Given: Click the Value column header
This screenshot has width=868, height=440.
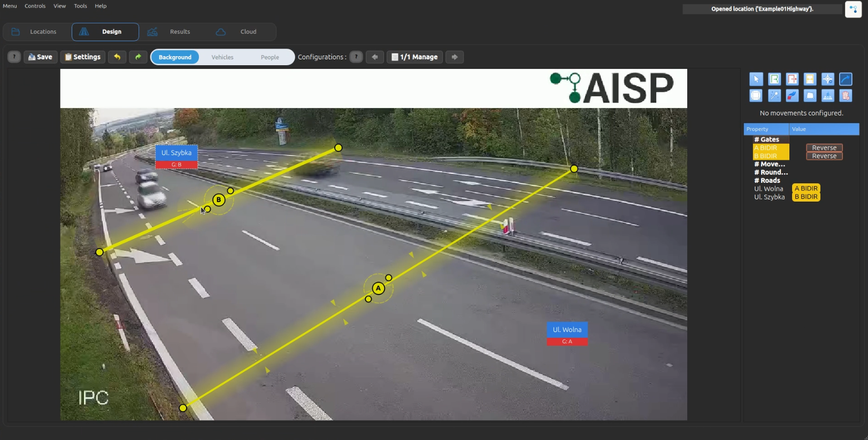Looking at the screenshot, I should 824,129.
